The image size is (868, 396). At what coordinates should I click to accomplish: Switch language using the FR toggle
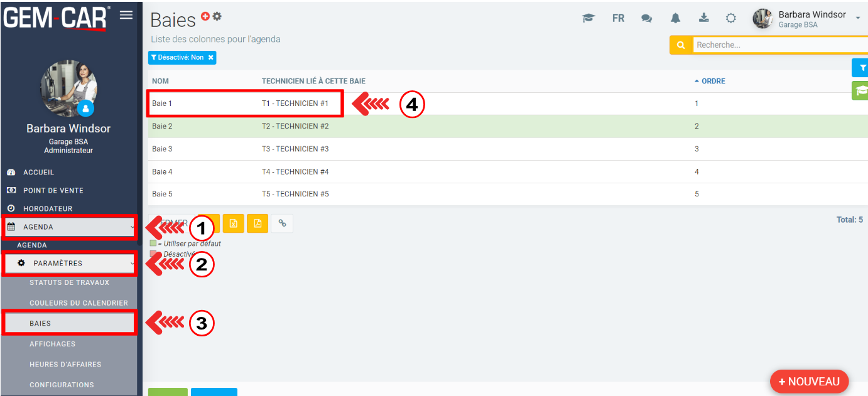(x=618, y=18)
